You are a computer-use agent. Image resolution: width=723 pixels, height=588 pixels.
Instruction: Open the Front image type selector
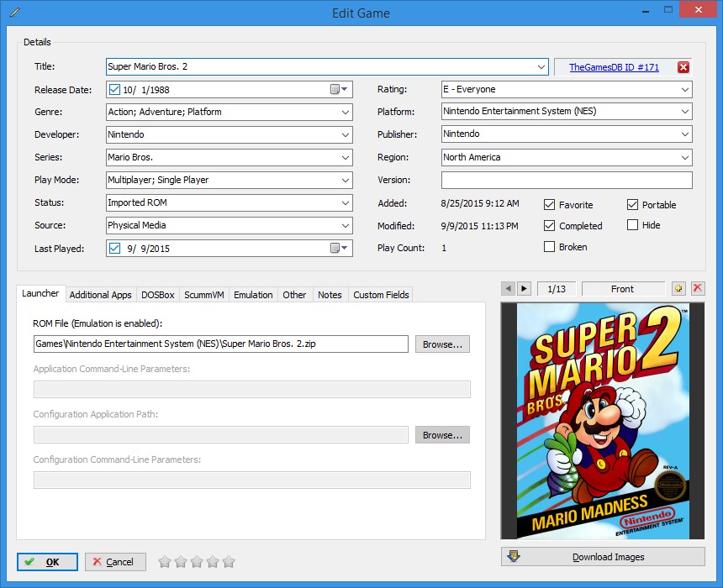(623, 288)
